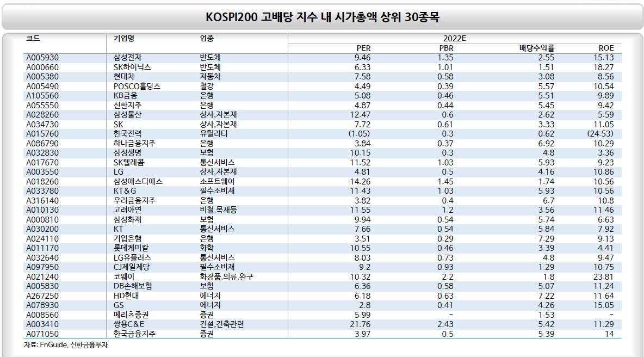Click the sector cell '화학'
The height and width of the screenshot is (357, 644).
pyautogui.click(x=207, y=248)
